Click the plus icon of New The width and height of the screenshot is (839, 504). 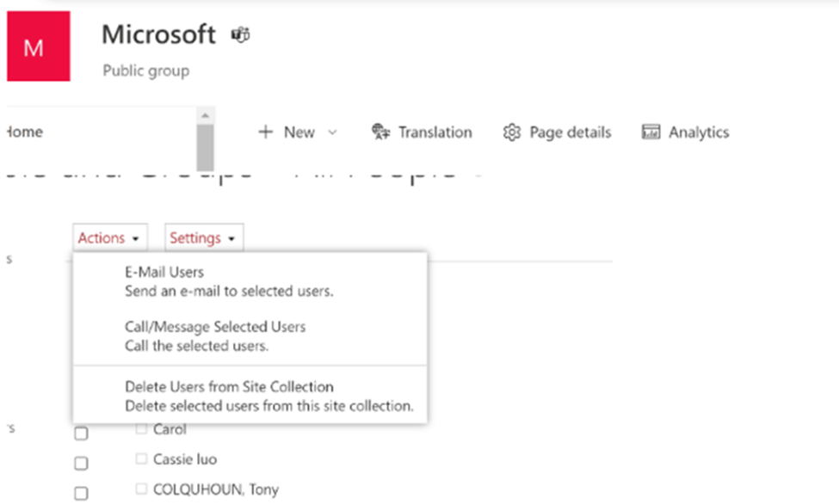pyautogui.click(x=265, y=132)
